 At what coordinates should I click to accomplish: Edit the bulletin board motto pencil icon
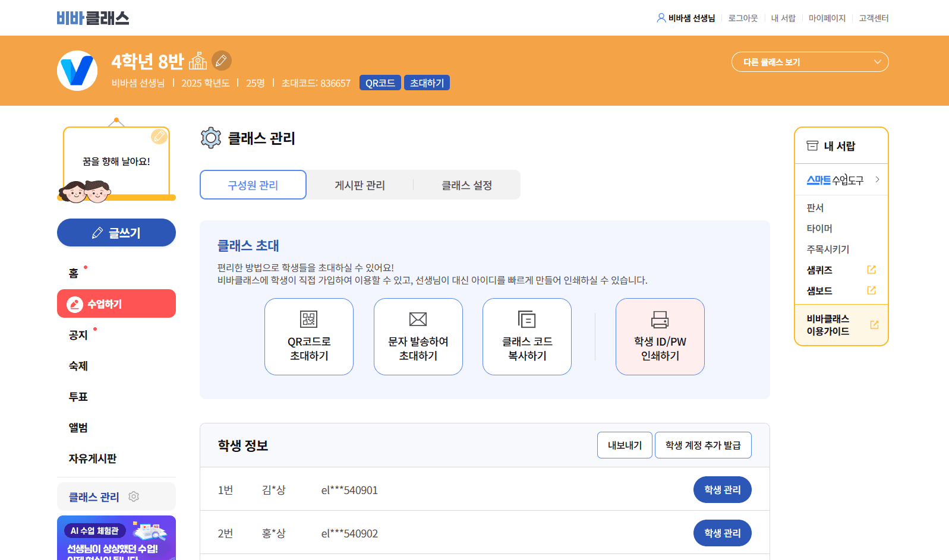[159, 137]
